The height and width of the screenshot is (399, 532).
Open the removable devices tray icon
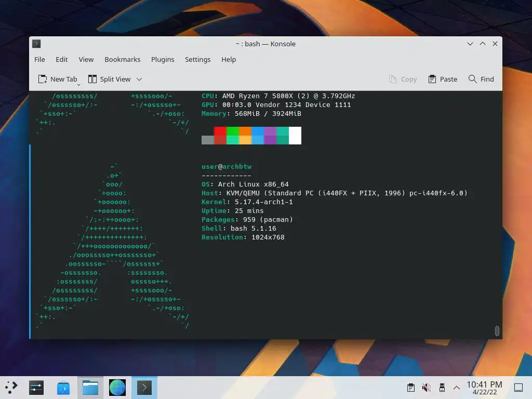442,388
